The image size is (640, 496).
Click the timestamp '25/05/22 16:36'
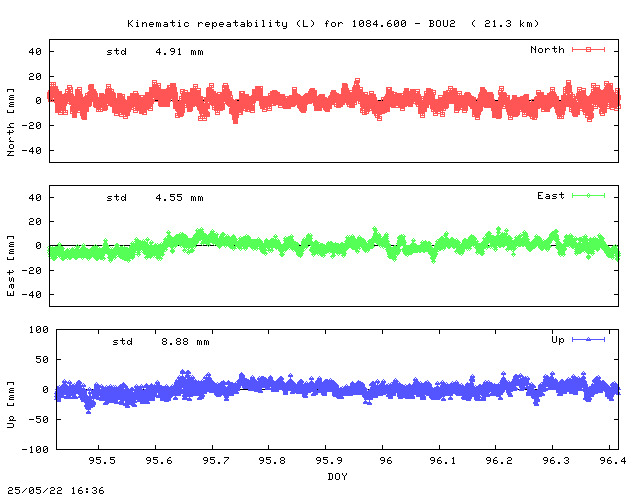coord(56,490)
